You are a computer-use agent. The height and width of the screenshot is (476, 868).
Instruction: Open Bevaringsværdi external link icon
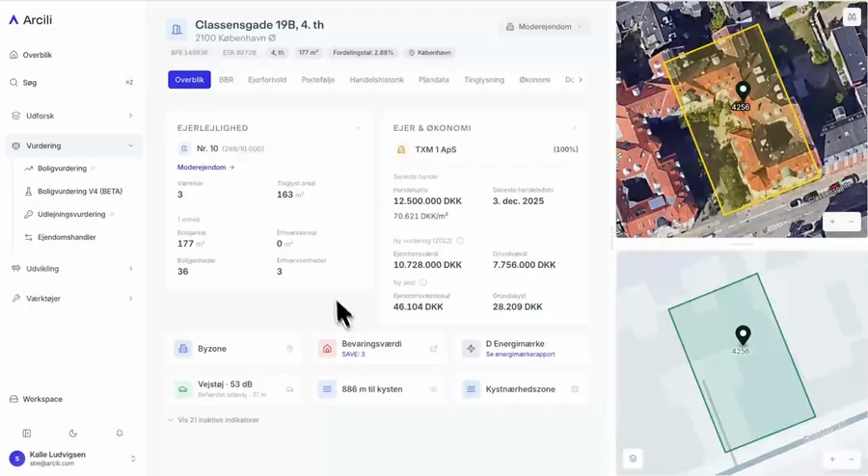pyautogui.click(x=433, y=349)
